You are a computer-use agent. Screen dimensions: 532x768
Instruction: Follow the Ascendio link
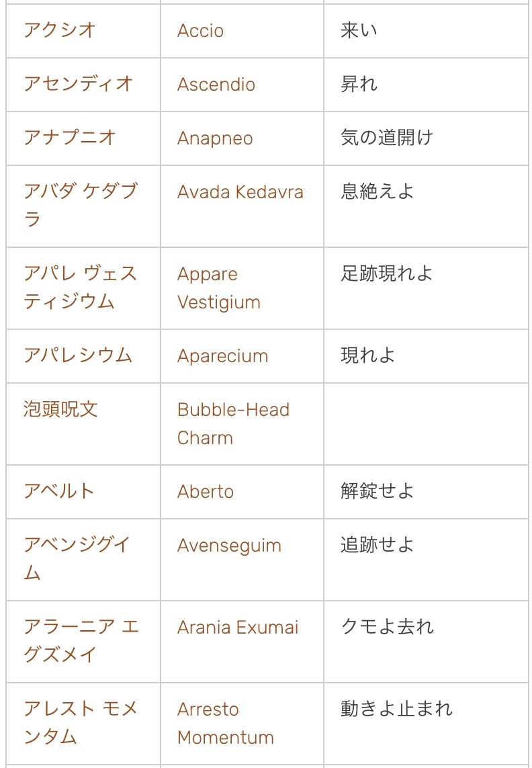tap(216, 85)
